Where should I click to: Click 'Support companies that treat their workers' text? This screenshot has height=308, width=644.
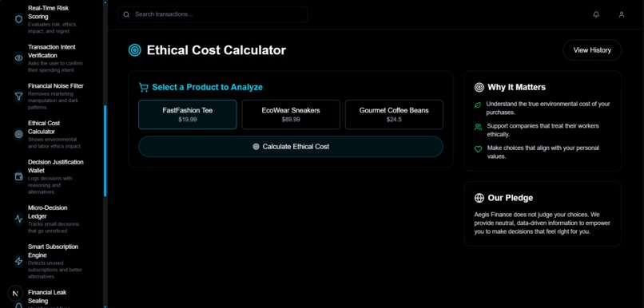tap(543, 130)
